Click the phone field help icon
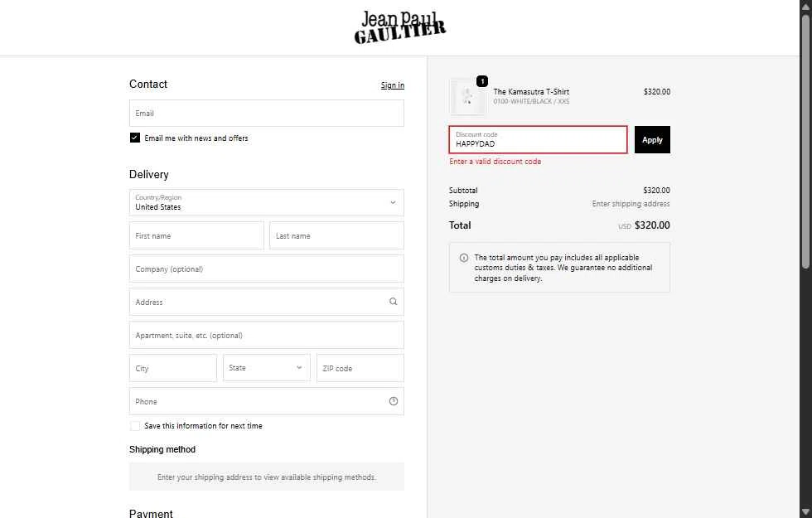 pos(393,401)
